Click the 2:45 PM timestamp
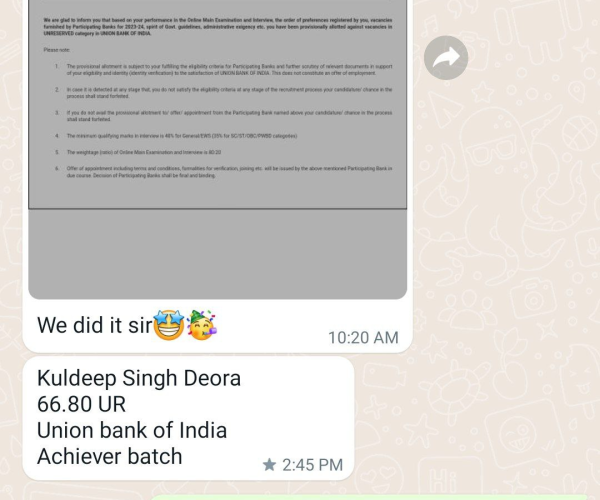This screenshot has width=600, height=500. 312,465
